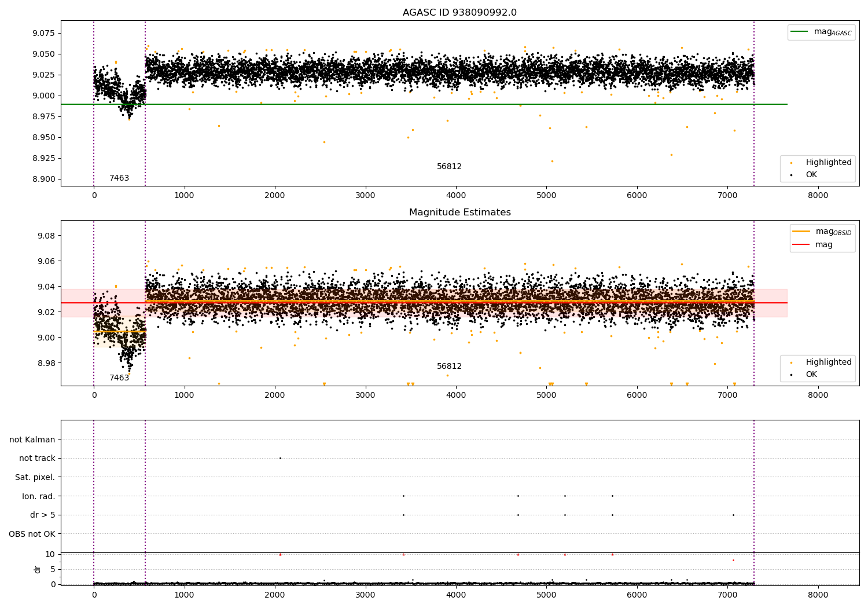Click the 9.08 tick on Magnitude Estimates axis
The image size is (868, 608).
(x=46, y=236)
